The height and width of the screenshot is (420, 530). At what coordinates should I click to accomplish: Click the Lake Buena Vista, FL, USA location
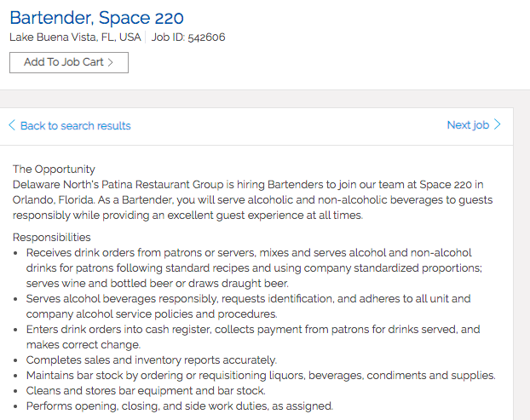tap(75, 37)
